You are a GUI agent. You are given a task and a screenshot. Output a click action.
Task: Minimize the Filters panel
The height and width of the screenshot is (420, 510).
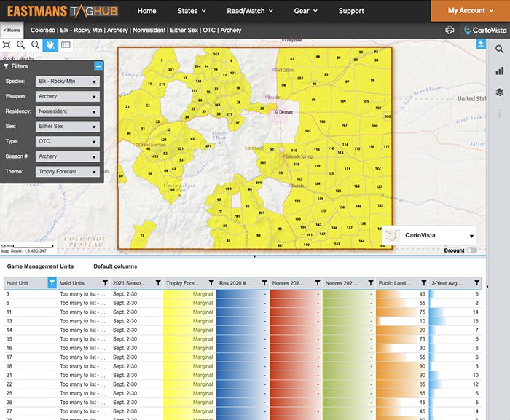tap(98, 66)
